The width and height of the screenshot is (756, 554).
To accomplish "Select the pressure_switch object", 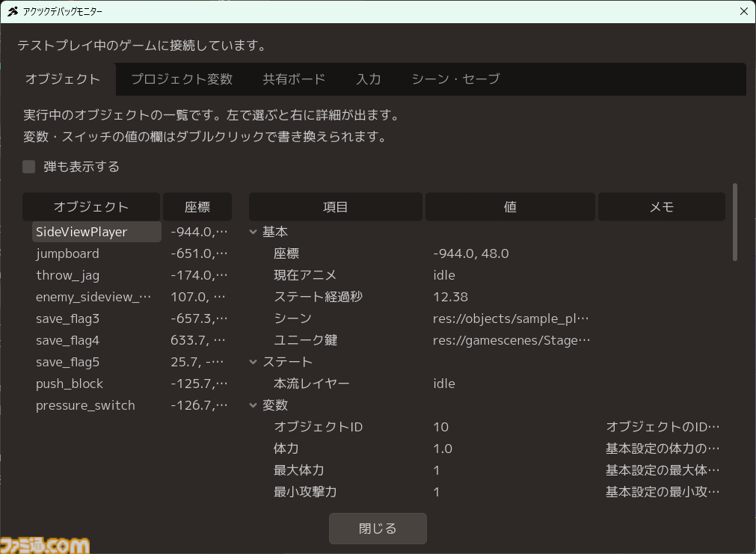I will point(85,405).
